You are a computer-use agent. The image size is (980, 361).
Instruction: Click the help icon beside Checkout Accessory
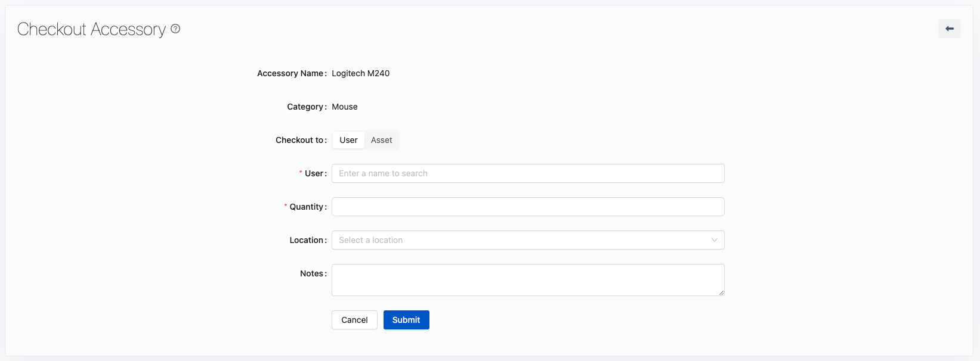(175, 29)
